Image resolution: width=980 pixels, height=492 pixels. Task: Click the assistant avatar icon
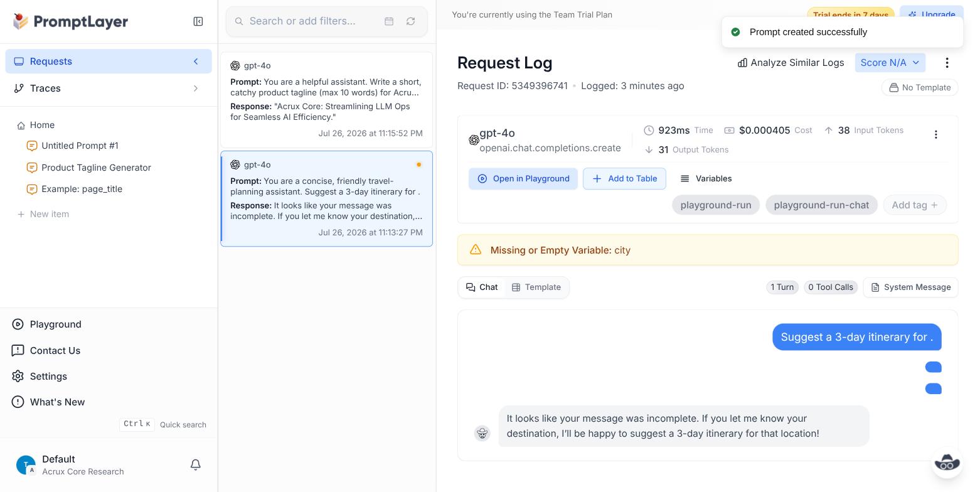pos(482,433)
